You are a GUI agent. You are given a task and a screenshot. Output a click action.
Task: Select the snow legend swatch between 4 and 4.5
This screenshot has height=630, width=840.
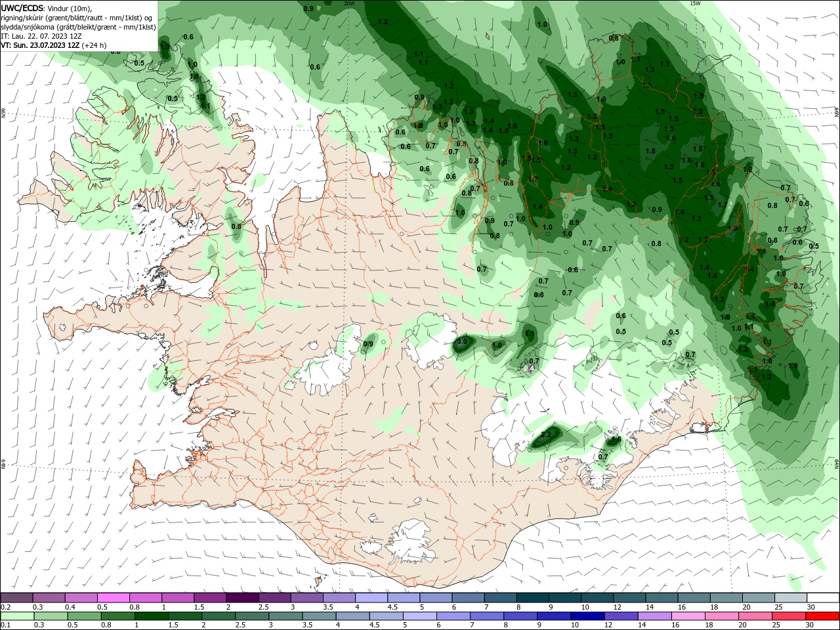371,598
